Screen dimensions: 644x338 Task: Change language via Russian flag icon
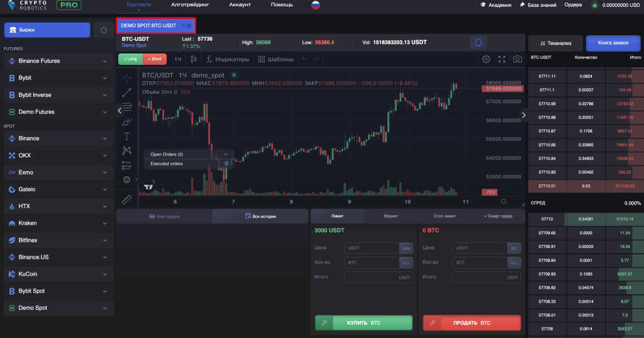pos(316,5)
